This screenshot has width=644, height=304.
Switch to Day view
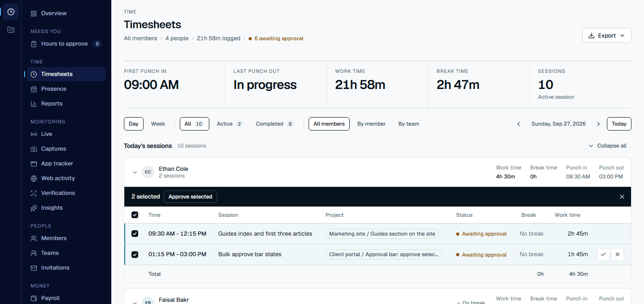(x=134, y=124)
